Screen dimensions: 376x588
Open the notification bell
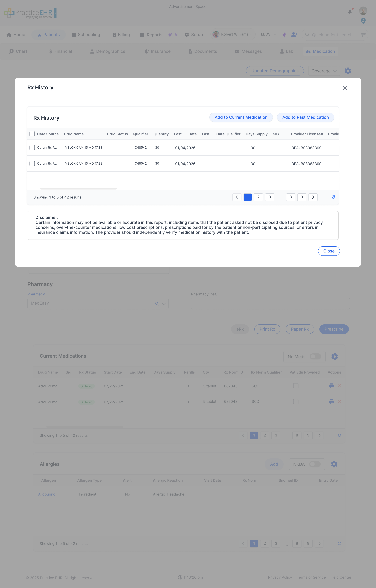pyautogui.click(x=350, y=11)
